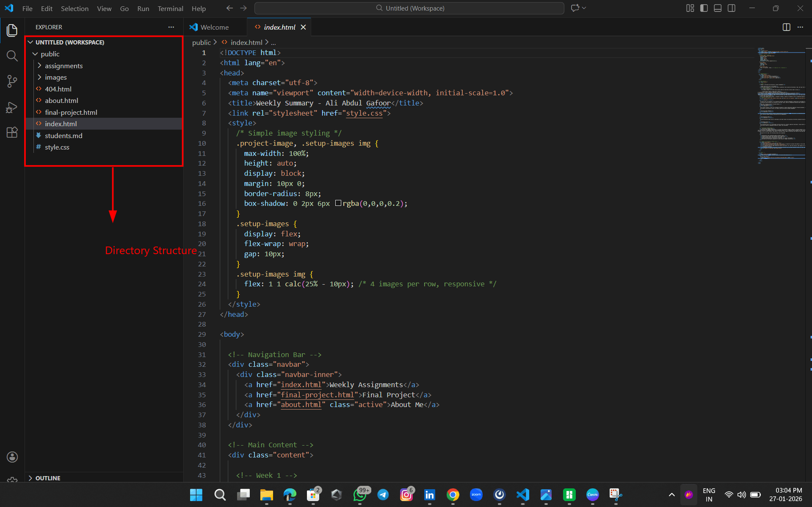Toggle the Primary Side Bar visibility

704,8
